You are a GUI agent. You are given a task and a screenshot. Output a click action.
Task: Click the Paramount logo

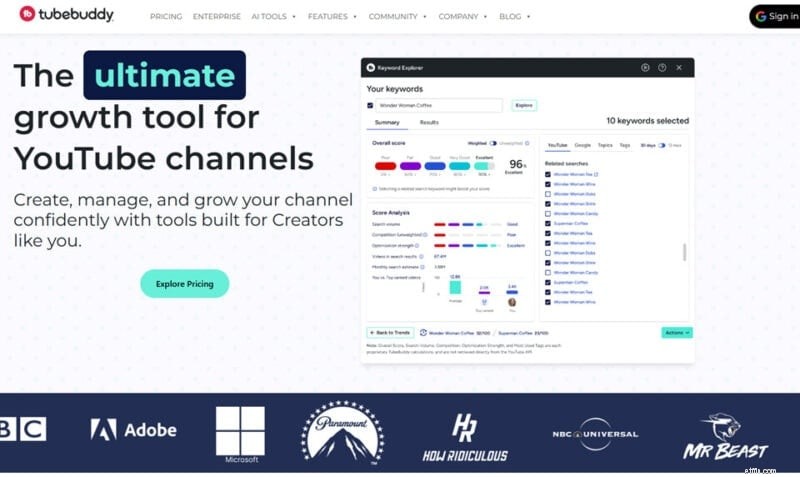point(342,433)
